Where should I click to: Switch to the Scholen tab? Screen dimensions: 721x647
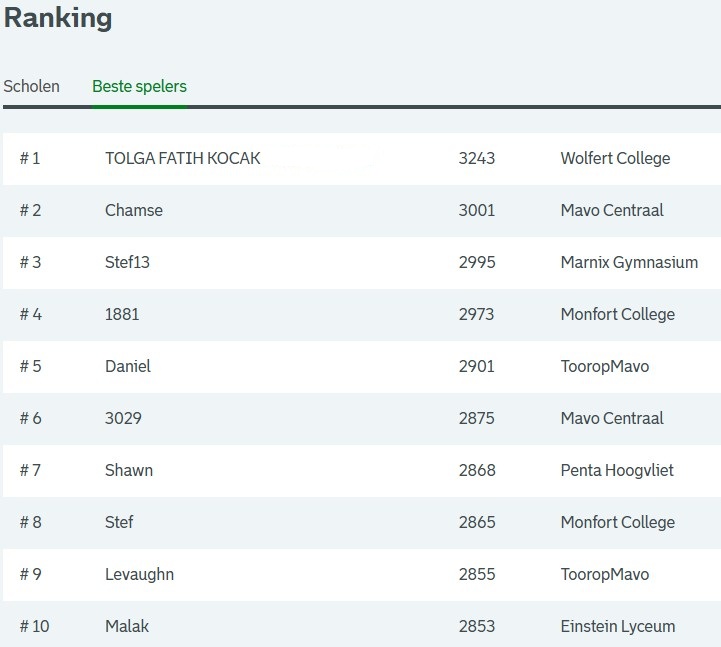coord(31,86)
